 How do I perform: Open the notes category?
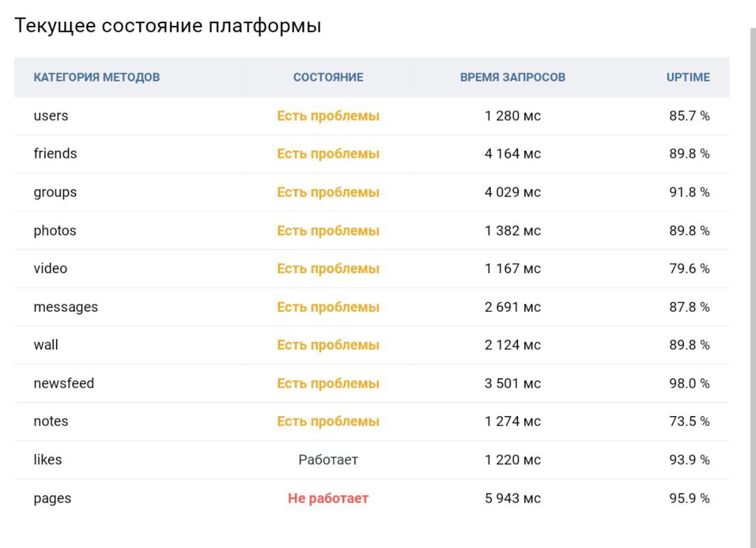[51, 421]
